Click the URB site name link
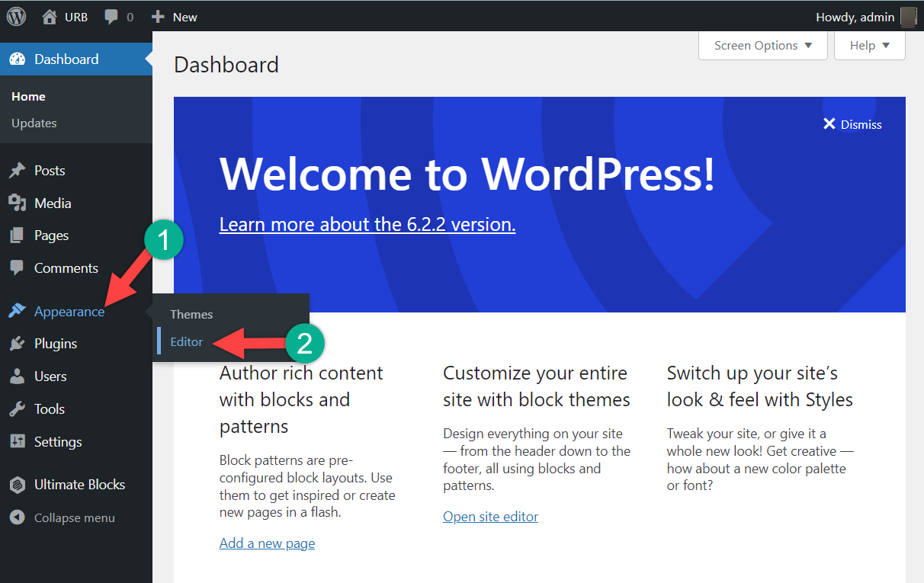The height and width of the screenshot is (583, 924). (77, 17)
